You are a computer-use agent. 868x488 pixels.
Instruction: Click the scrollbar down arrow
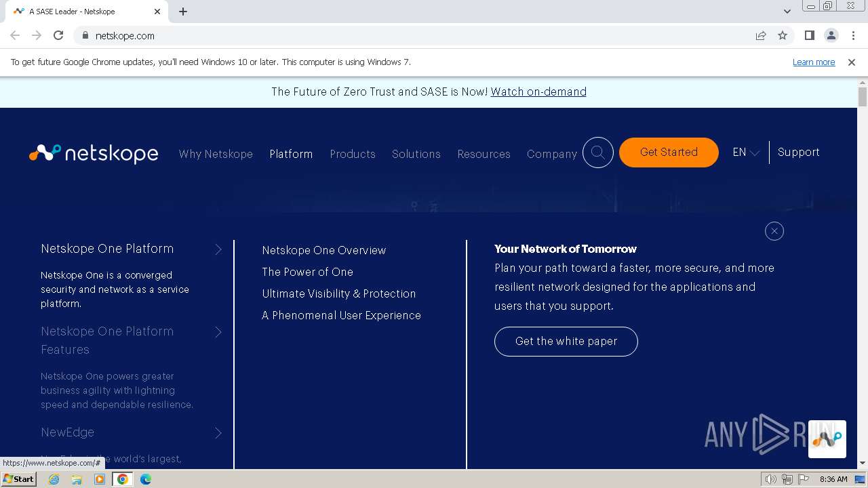pos(863,464)
